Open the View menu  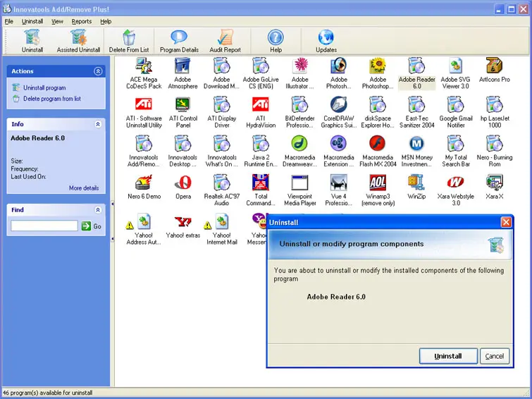pyautogui.click(x=57, y=22)
